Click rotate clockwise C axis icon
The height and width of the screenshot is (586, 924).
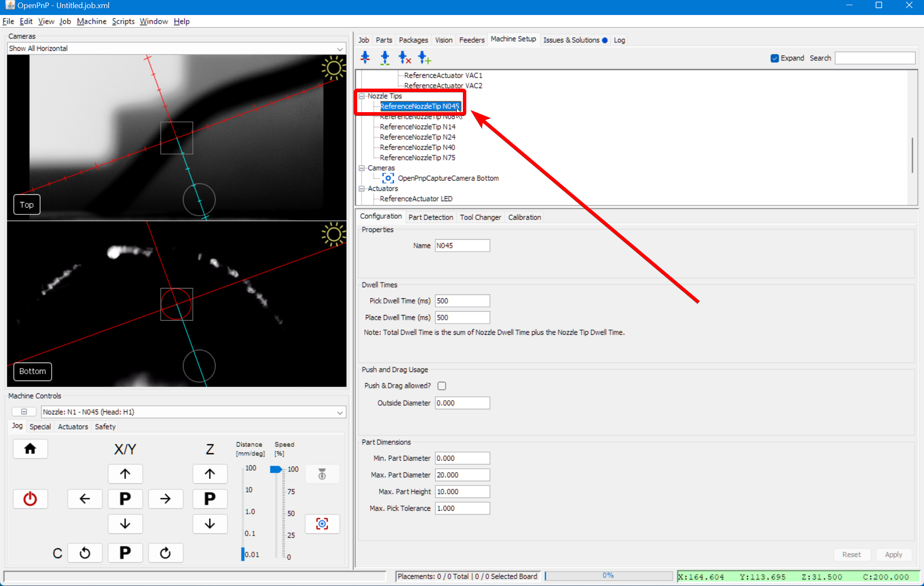point(165,553)
